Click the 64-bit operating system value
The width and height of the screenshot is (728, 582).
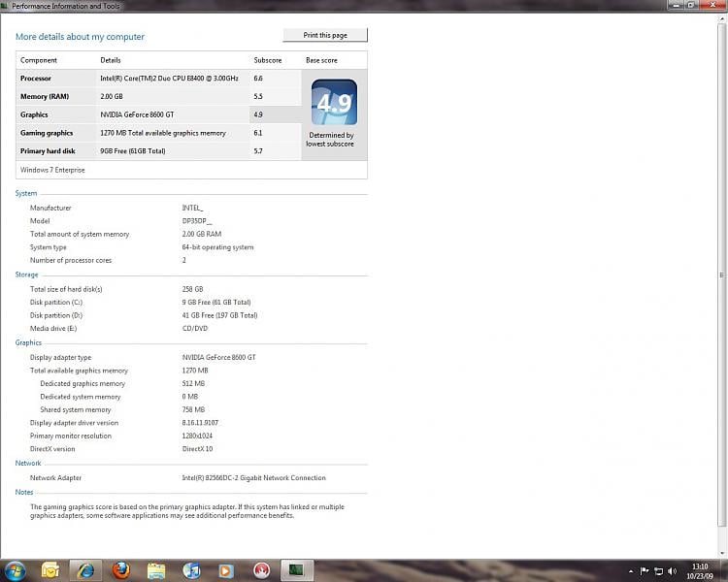click(217, 247)
